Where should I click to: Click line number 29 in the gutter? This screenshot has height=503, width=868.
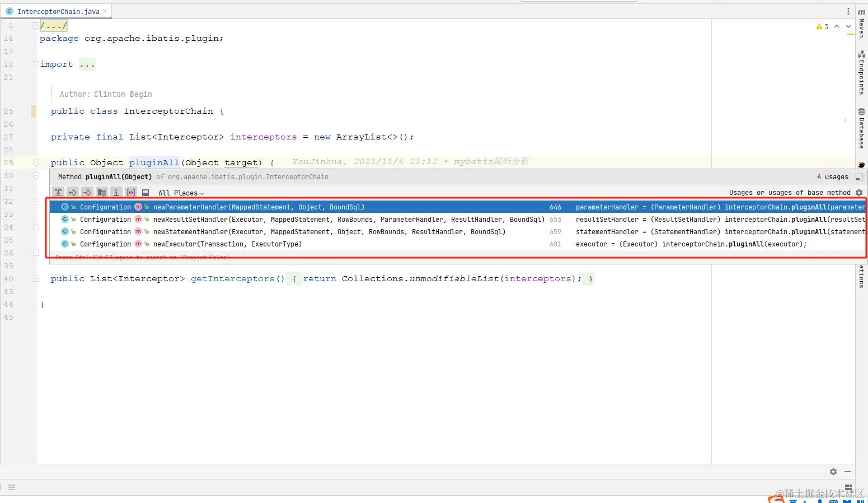(8, 163)
